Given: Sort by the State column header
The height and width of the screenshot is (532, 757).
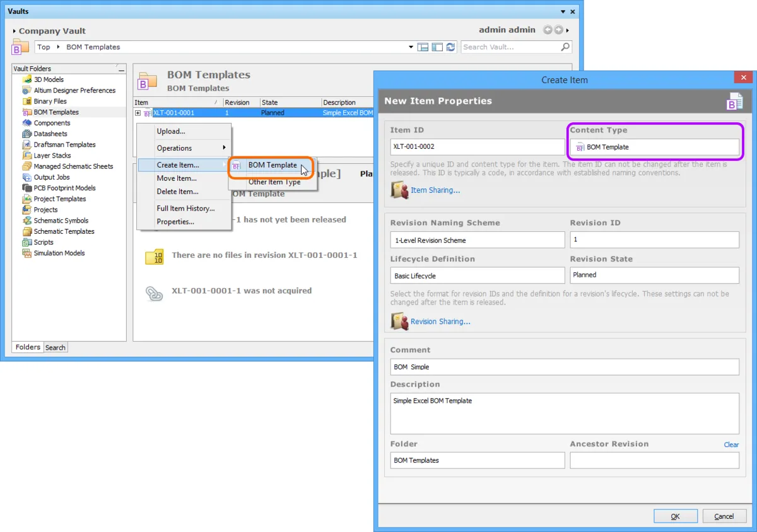Looking at the screenshot, I should 290,102.
